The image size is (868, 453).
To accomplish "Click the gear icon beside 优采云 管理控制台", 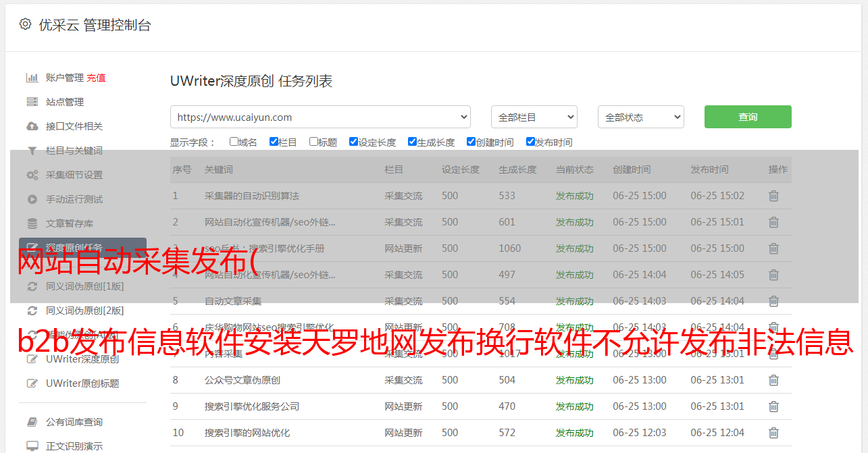I will click(25, 24).
